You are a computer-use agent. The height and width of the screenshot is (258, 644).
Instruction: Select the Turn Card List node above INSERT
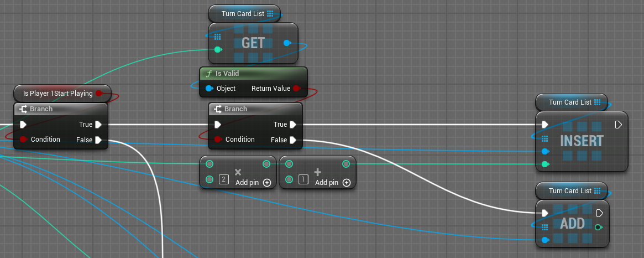click(x=569, y=102)
